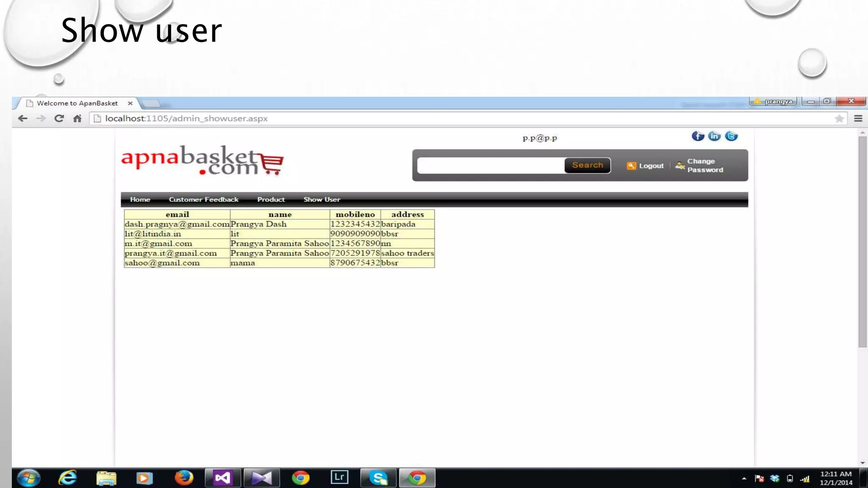Select m.it@gmail.com email cell
Image resolution: width=868 pixels, height=488 pixels.
(177, 244)
